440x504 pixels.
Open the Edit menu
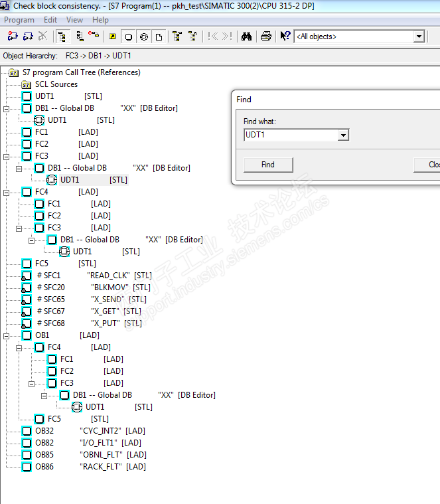pyautogui.click(x=50, y=20)
